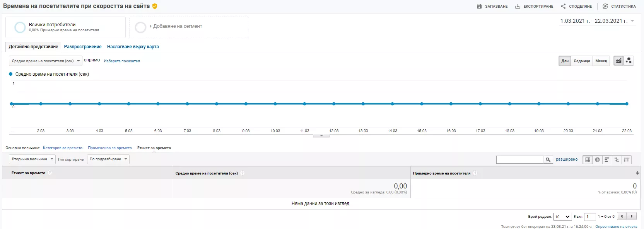Click ЗАПАЗВАНЕ button text
Image resolution: width=644 pixels, height=229 pixels.
[496, 7]
